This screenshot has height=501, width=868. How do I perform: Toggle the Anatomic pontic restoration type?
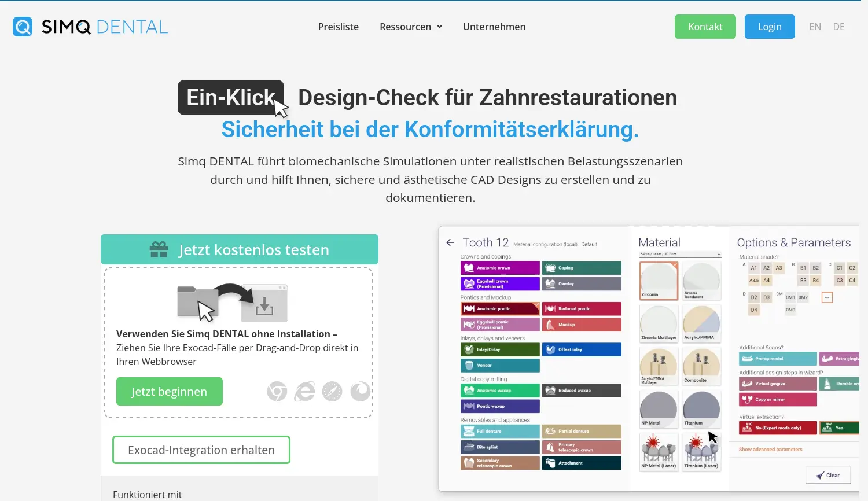500,309
